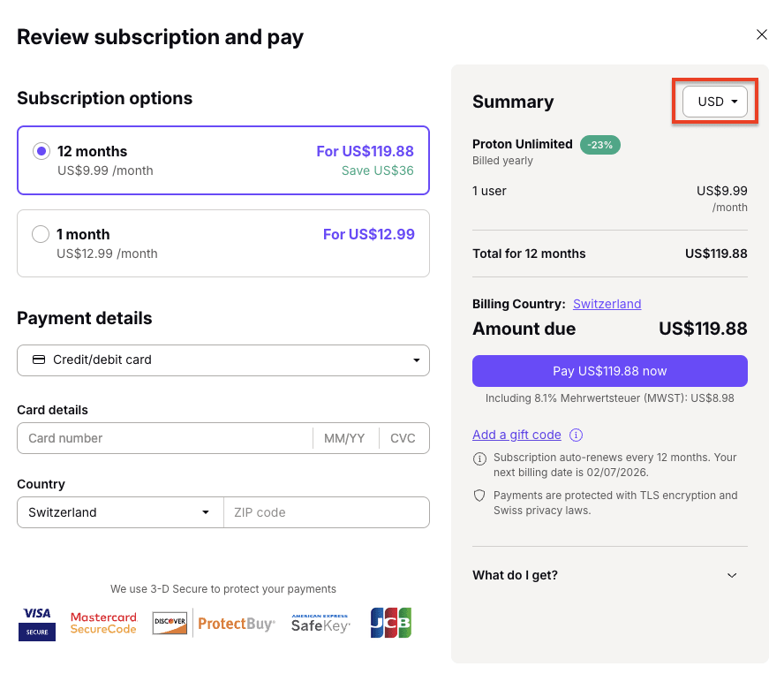Image resolution: width=784 pixels, height=689 pixels.
Task: Select the 12 months subscription radio button
Action: [41, 151]
